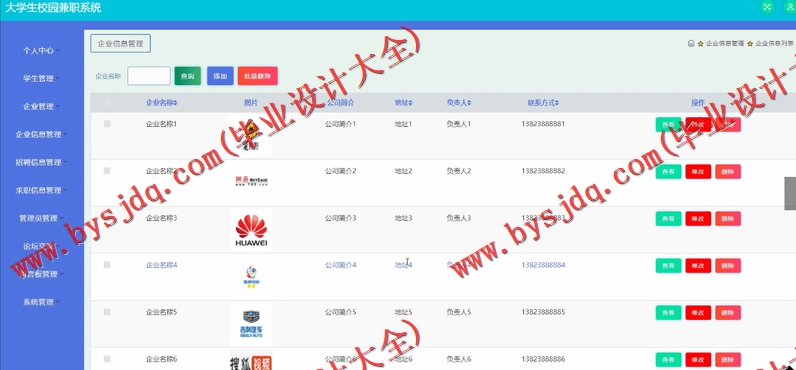Screen dimensions: 796x370
Task: Focus the 企业名称 search input field
Action: (x=149, y=76)
